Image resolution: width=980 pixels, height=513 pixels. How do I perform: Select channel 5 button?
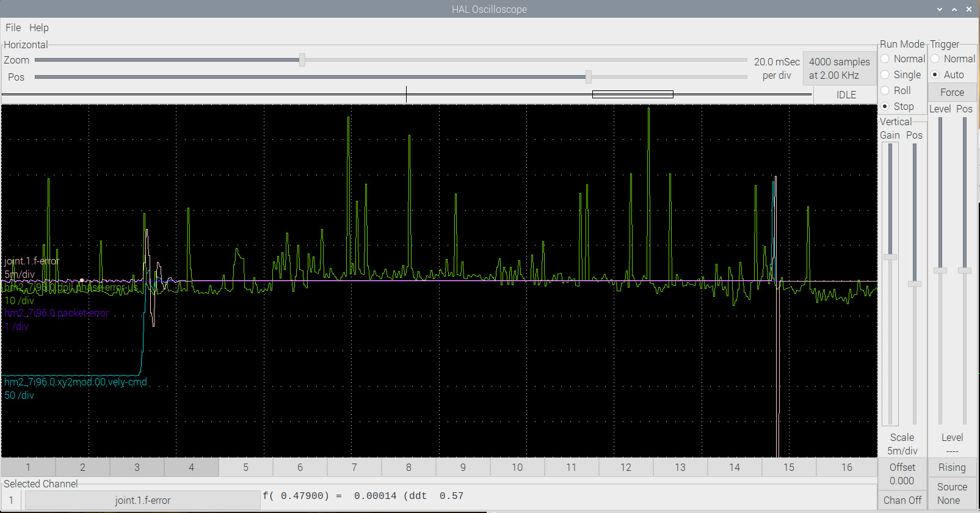point(245,467)
